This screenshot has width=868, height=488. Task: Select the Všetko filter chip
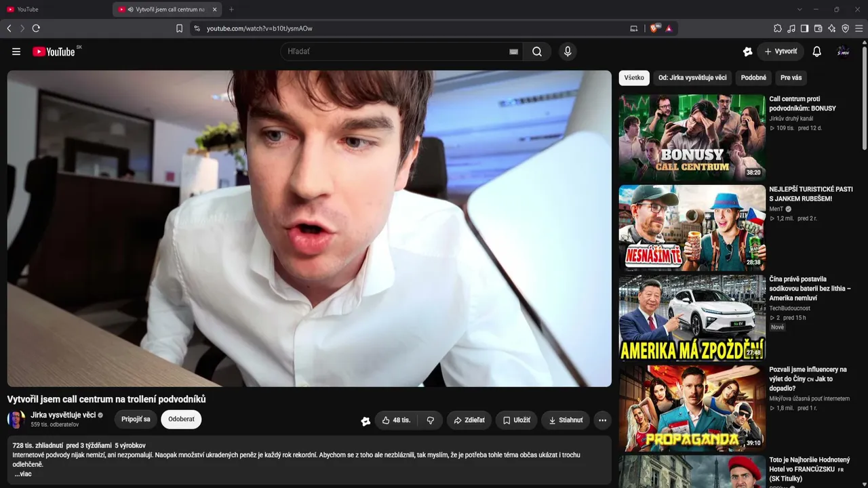pos(634,78)
